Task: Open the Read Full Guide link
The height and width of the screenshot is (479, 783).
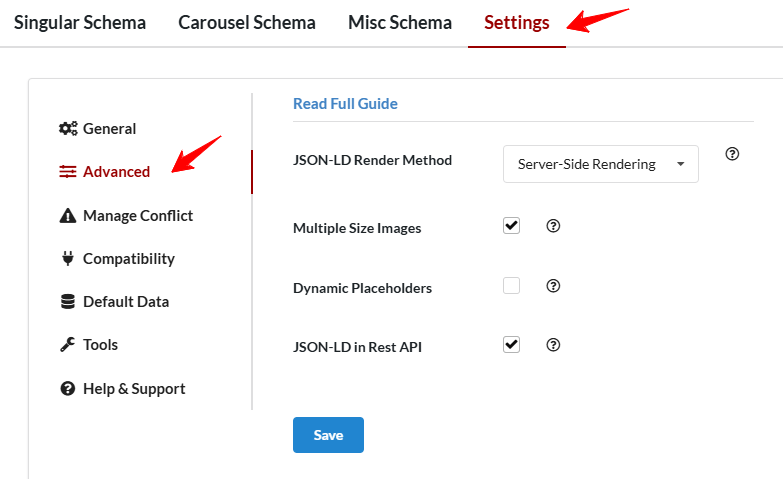Action: point(345,104)
